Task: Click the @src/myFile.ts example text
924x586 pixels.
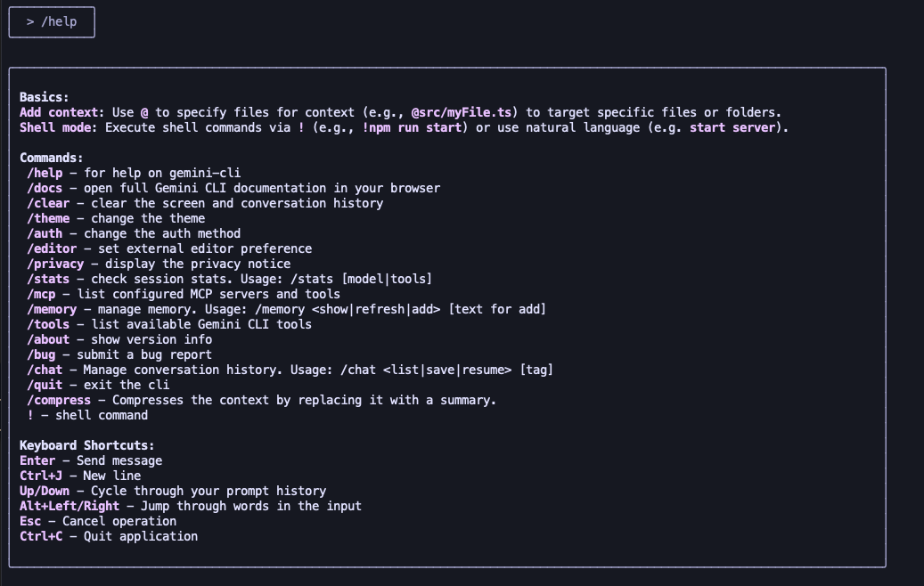Action: 464,112
